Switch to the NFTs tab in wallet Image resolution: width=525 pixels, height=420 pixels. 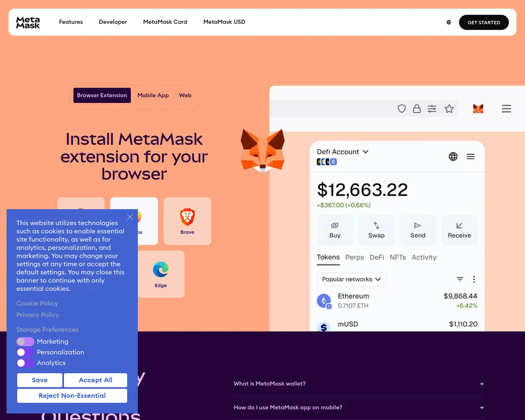click(398, 257)
